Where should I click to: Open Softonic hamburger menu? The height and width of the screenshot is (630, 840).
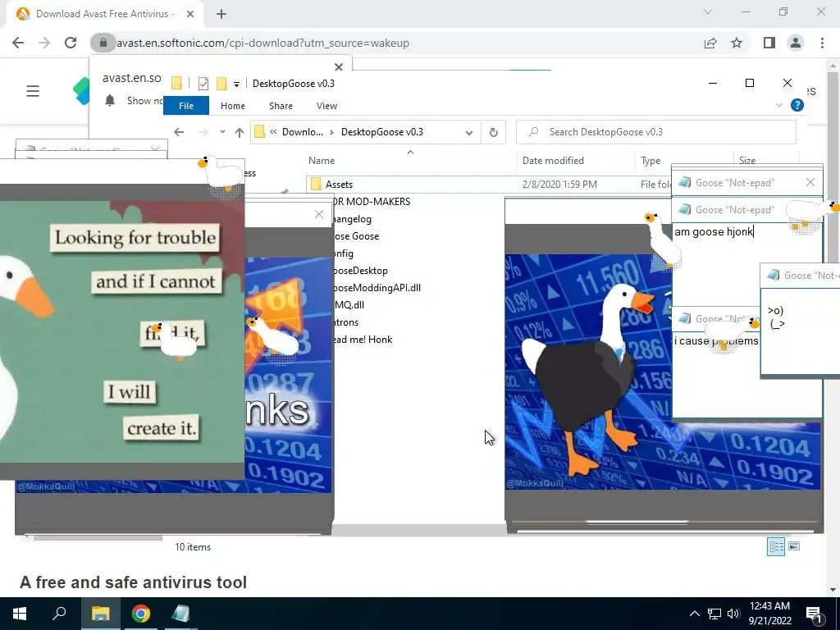point(33,91)
